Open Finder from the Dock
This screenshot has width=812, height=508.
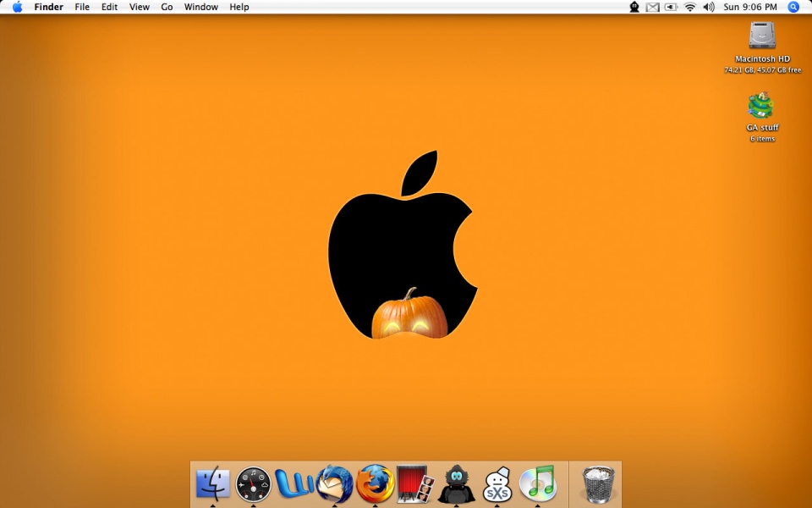[x=213, y=483]
